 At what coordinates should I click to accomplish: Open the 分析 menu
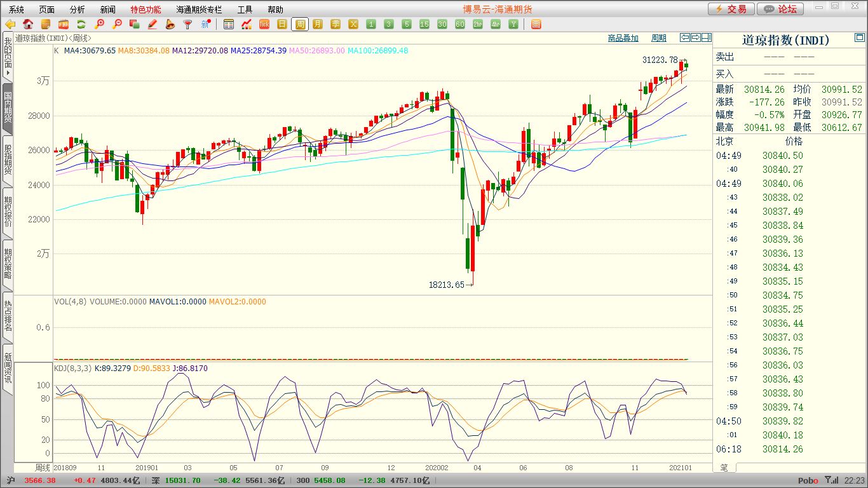click(x=78, y=10)
